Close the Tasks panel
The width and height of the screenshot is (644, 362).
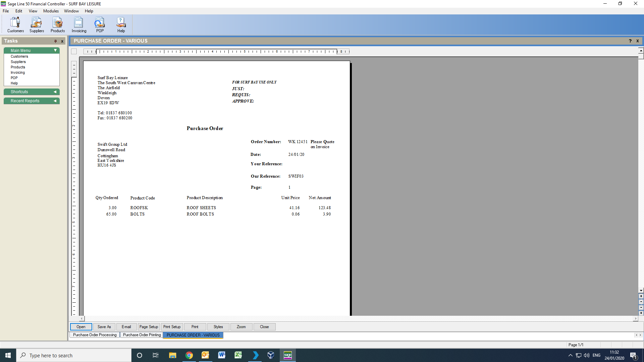[x=62, y=41]
